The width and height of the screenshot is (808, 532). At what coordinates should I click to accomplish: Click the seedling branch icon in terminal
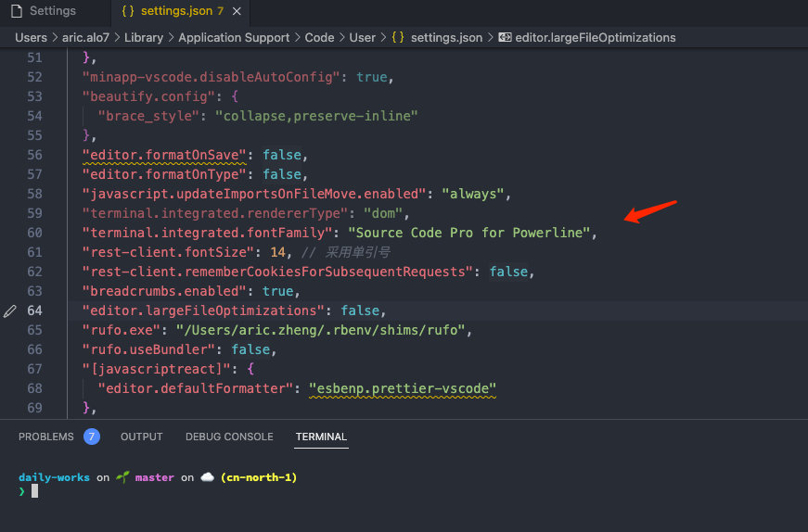click(122, 477)
